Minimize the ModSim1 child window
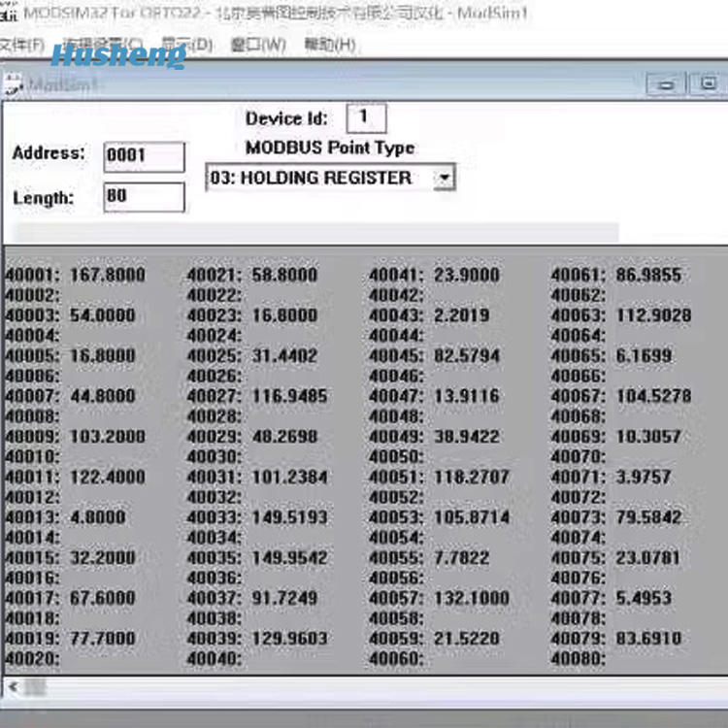The image size is (728, 728). [x=666, y=84]
